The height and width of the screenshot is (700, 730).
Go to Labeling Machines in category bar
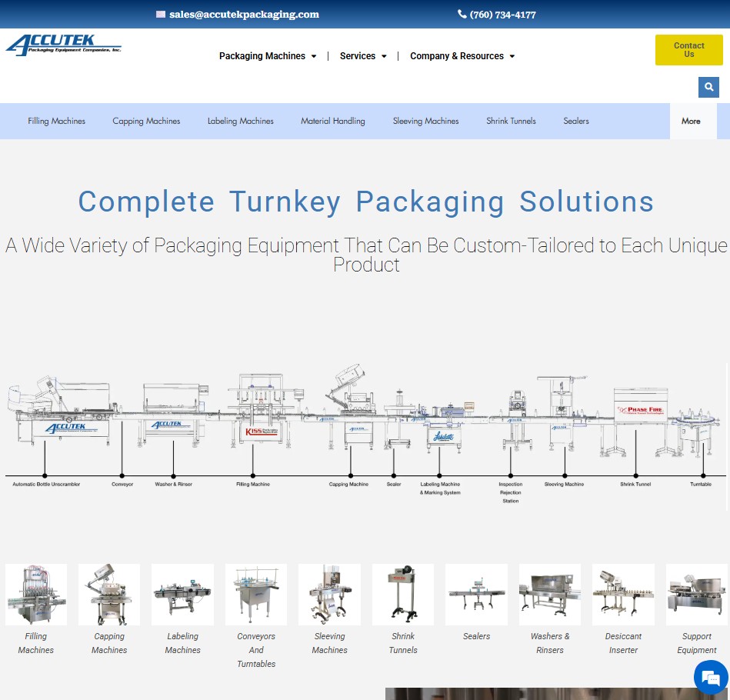tap(240, 121)
